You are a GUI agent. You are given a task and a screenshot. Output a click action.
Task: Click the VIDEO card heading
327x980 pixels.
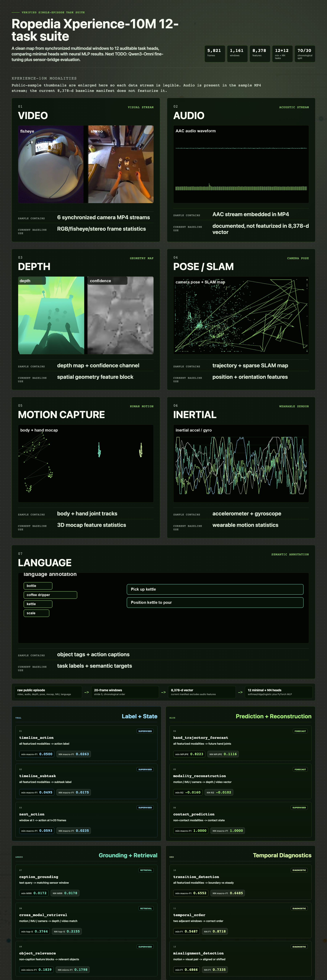pyautogui.click(x=33, y=116)
